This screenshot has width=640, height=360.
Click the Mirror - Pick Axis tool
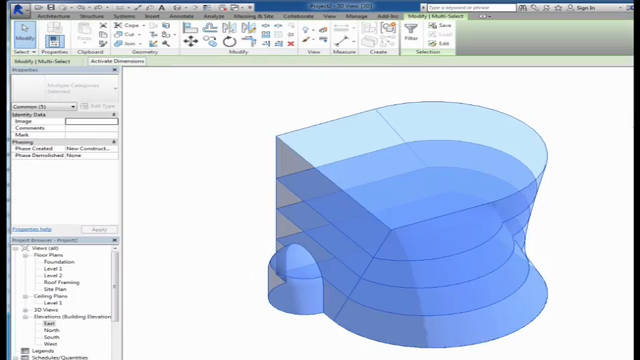[229, 28]
